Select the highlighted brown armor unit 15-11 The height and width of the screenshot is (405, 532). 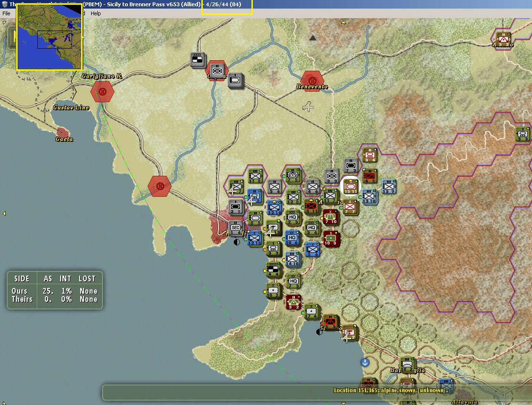pos(351,186)
